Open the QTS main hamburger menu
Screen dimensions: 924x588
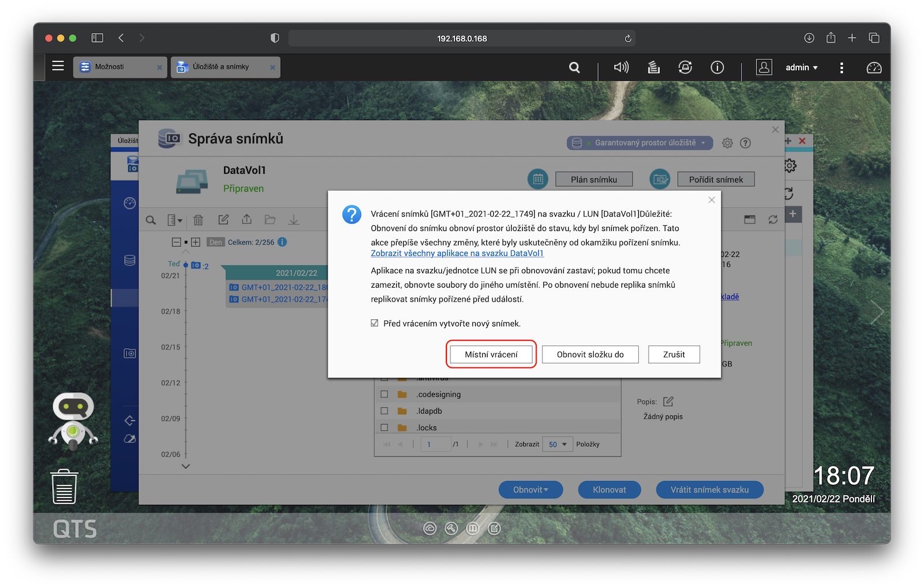[x=58, y=66]
